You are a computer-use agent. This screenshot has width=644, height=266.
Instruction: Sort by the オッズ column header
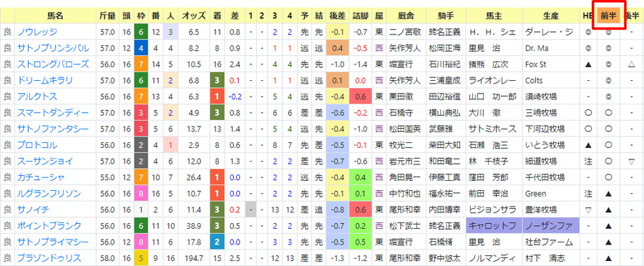(193, 16)
